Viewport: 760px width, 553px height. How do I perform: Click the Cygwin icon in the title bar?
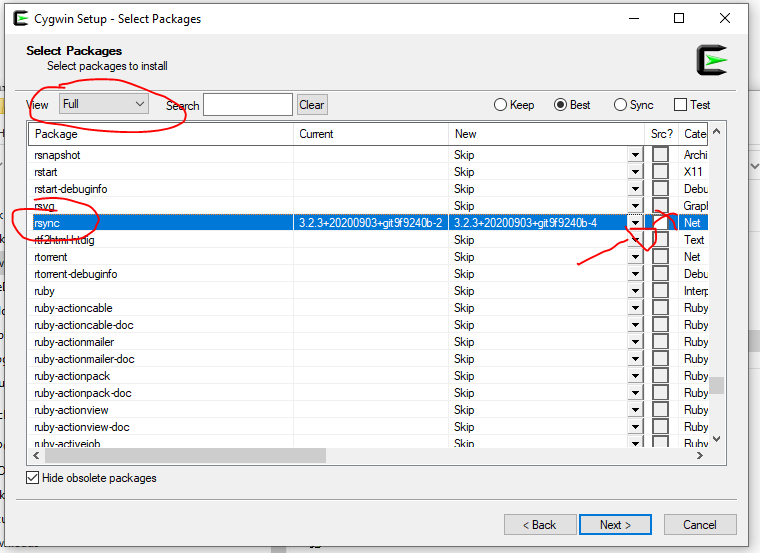21,18
